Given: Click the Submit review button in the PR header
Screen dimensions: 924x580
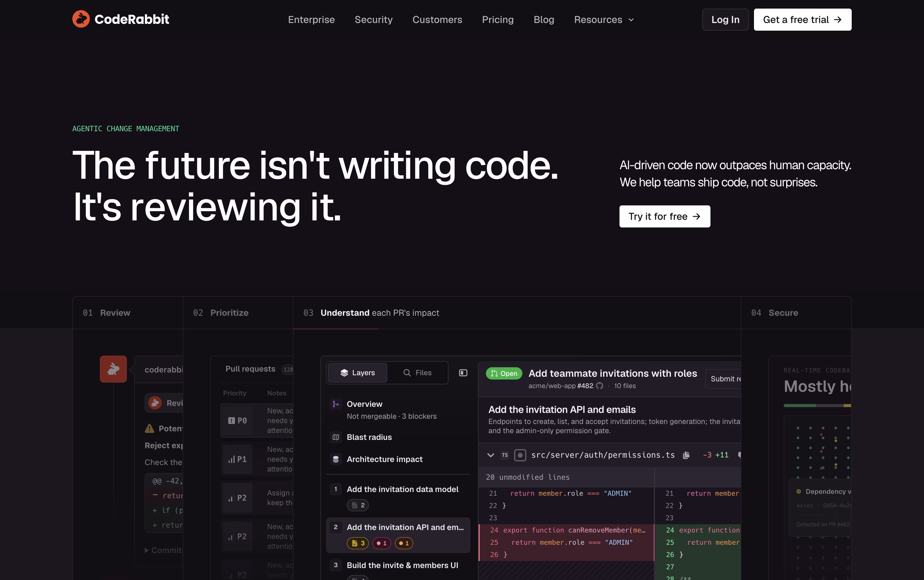Looking at the screenshot, I should pos(724,379).
